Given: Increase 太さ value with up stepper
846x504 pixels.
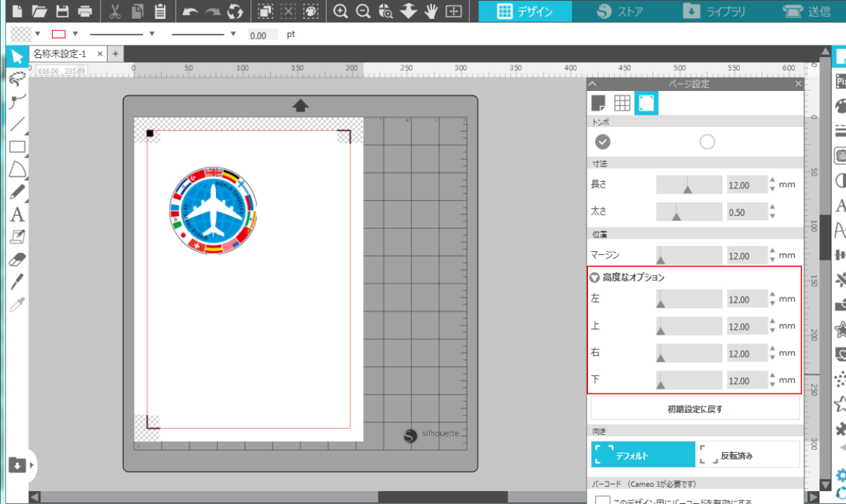Looking at the screenshot, I should (x=772, y=207).
